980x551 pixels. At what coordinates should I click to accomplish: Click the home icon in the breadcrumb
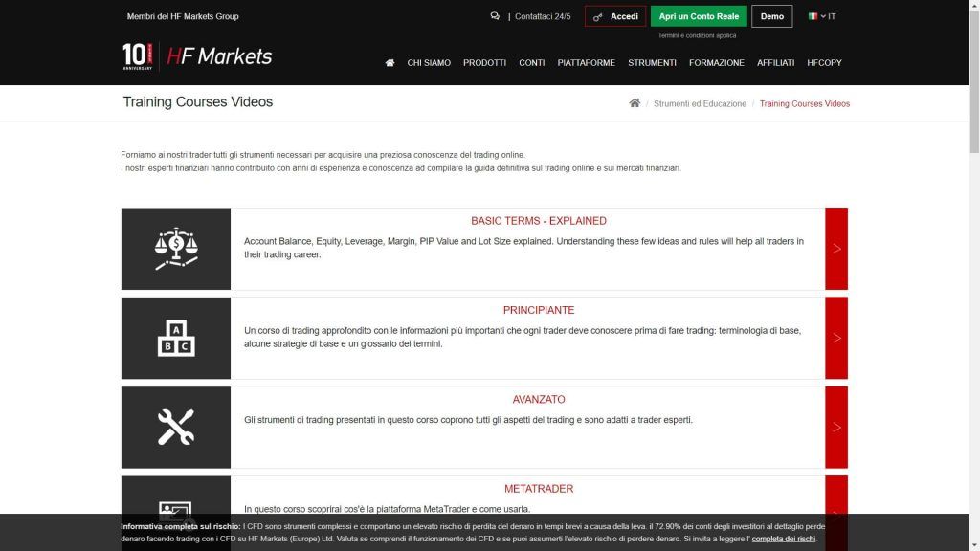click(x=635, y=103)
